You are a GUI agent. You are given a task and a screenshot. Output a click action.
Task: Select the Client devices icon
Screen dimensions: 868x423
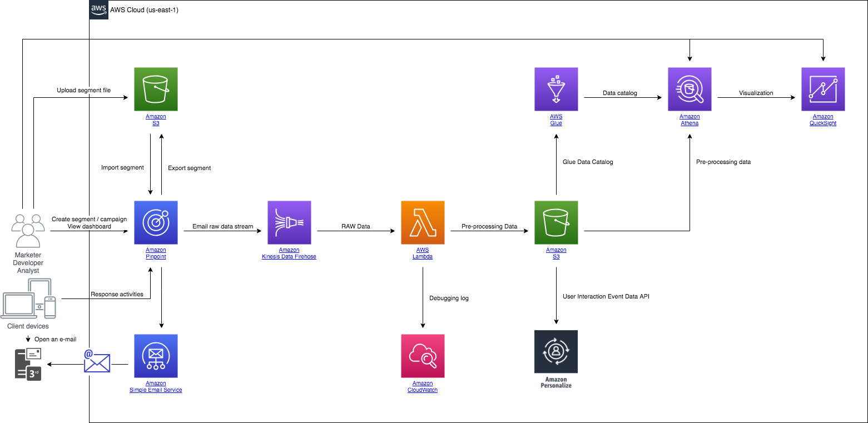(29, 298)
